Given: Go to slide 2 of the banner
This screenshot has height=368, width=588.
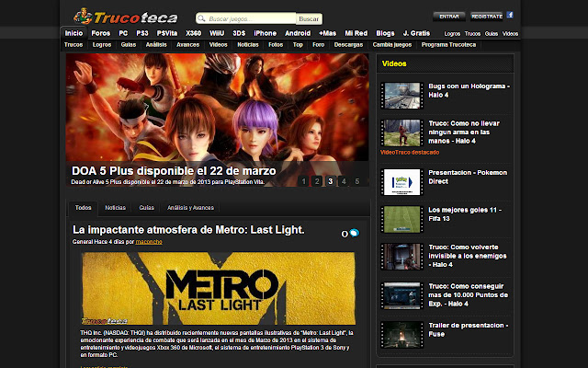Looking at the screenshot, I should pos(317,181).
